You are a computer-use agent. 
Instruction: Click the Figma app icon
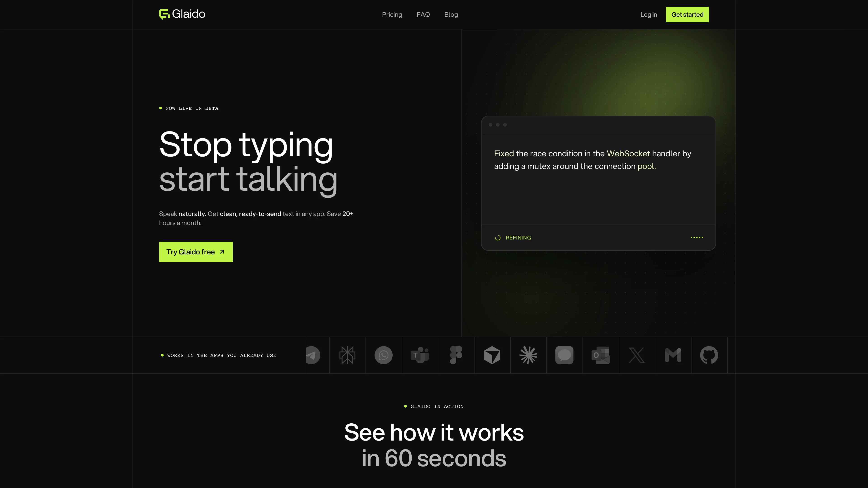tap(456, 355)
